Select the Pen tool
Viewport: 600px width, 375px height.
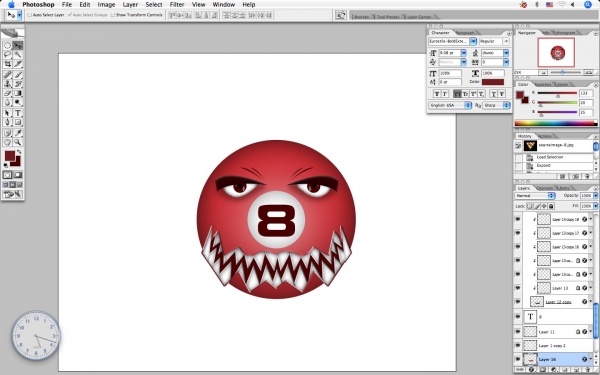tap(7, 122)
